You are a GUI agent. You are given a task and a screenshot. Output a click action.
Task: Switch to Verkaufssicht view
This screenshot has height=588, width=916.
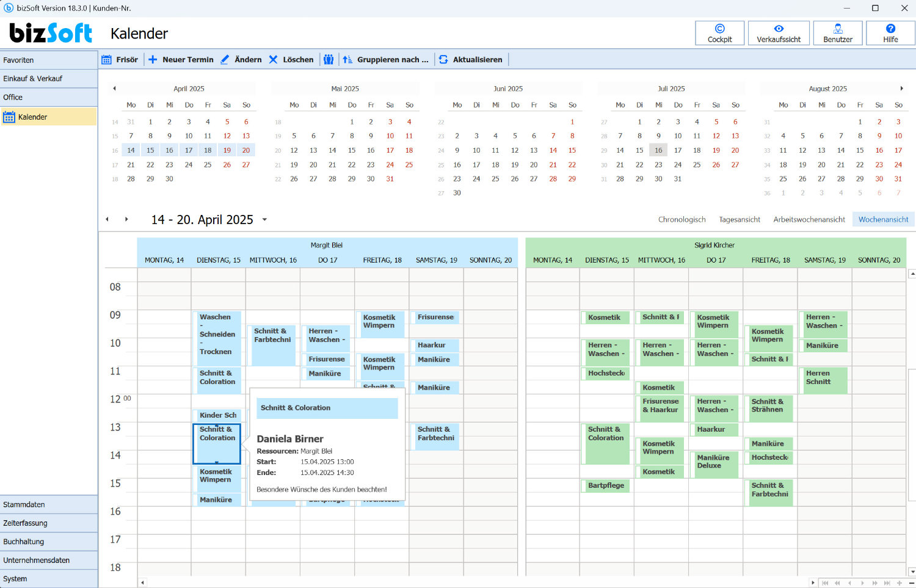coord(778,33)
